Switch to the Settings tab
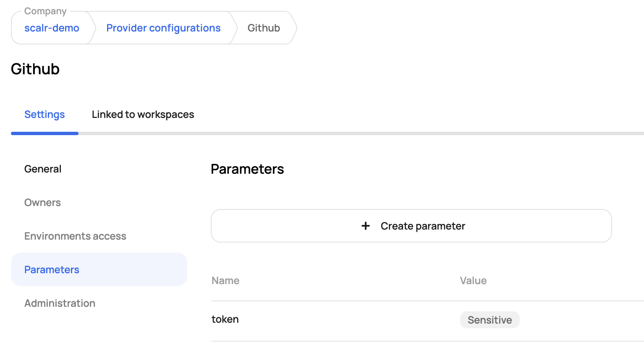The width and height of the screenshot is (644, 350). (45, 115)
